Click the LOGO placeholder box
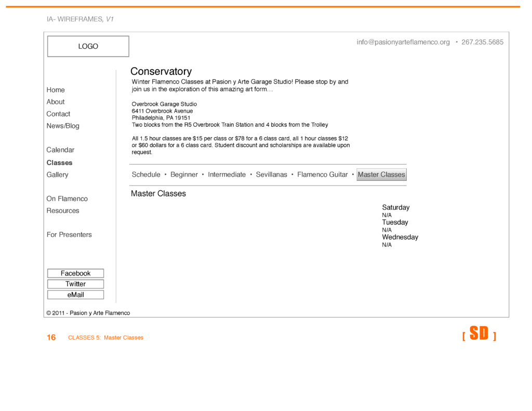The width and height of the screenshot is (532, 411). pos(88,46)
